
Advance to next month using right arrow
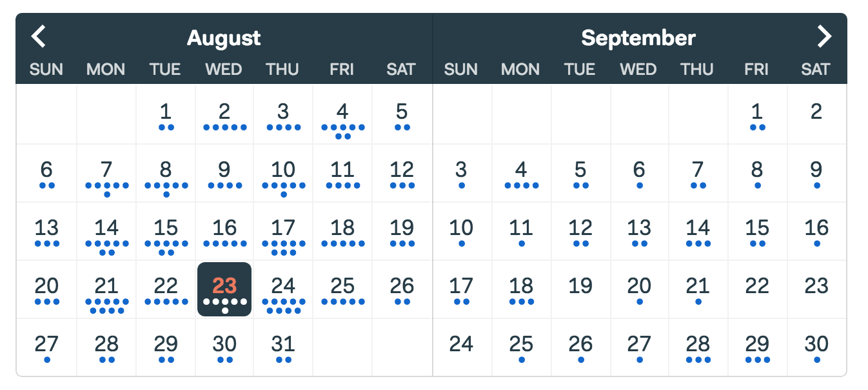click(824, 37)
